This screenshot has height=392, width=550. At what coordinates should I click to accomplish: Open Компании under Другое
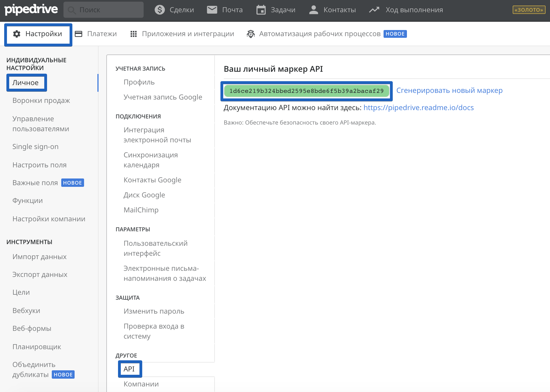[x=141, y=384]
